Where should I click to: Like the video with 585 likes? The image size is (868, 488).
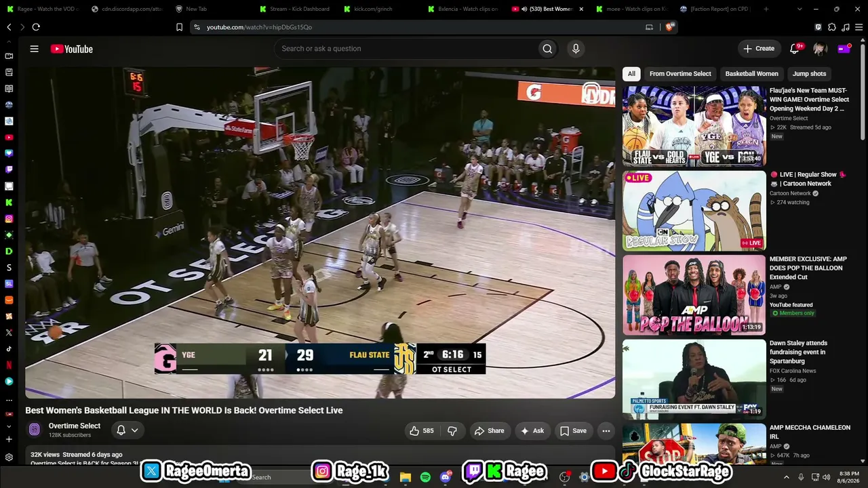click(421, 431)
